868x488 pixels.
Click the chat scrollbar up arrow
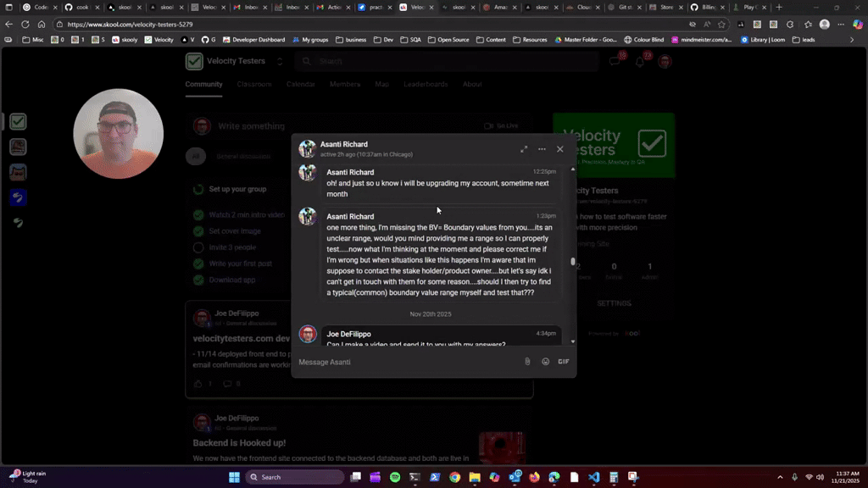point(572,169)
